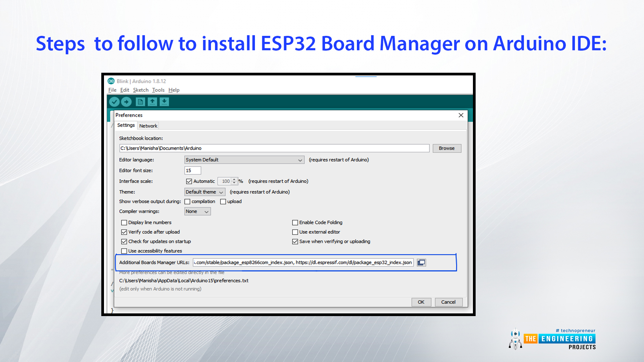644x362 pixels.
Task: Open the Tools menu
Action: point(158,90)
